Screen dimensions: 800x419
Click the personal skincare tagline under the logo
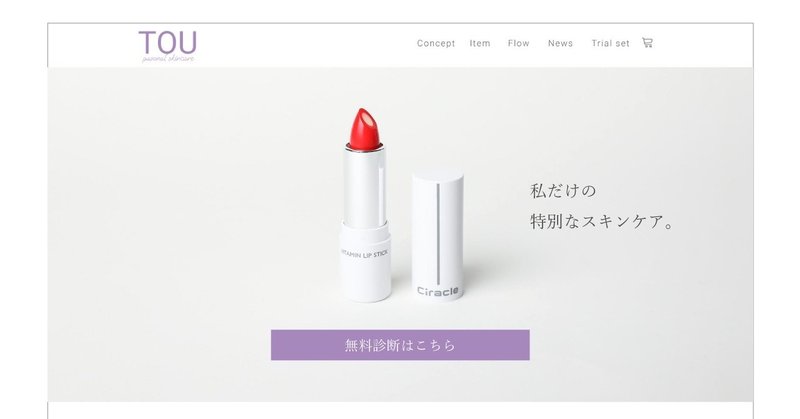(168, 59)
